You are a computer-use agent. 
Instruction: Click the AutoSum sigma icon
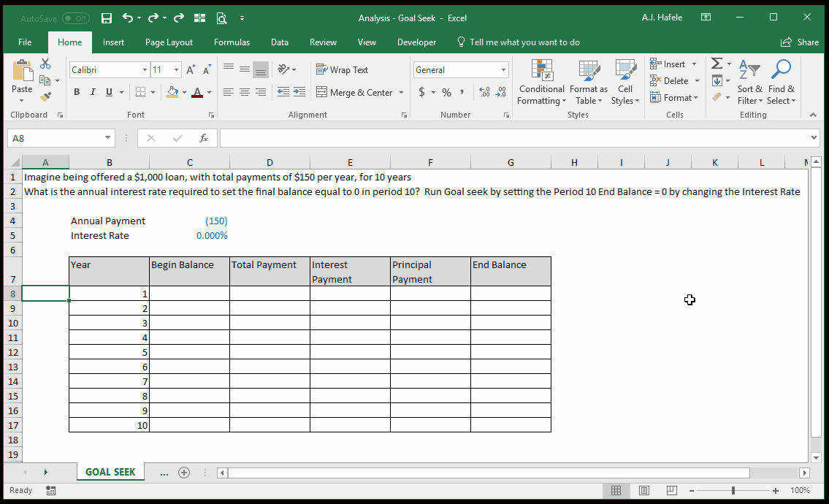(717, 64)
